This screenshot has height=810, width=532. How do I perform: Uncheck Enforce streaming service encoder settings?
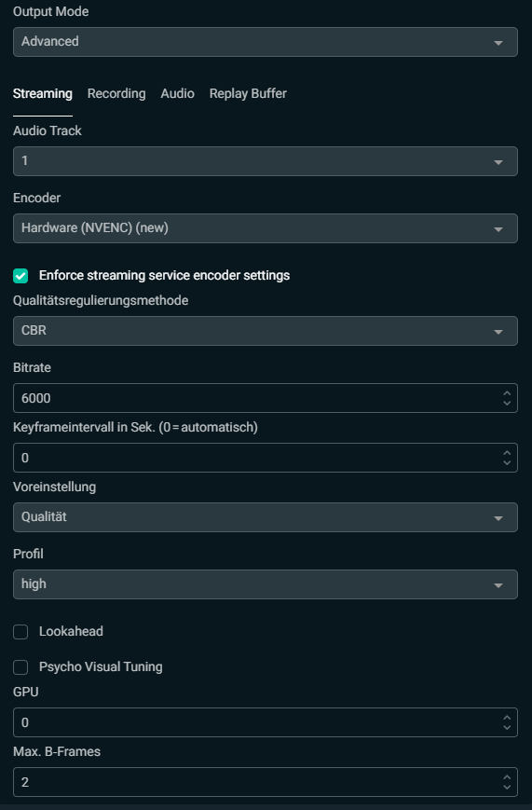click(20, 276)
